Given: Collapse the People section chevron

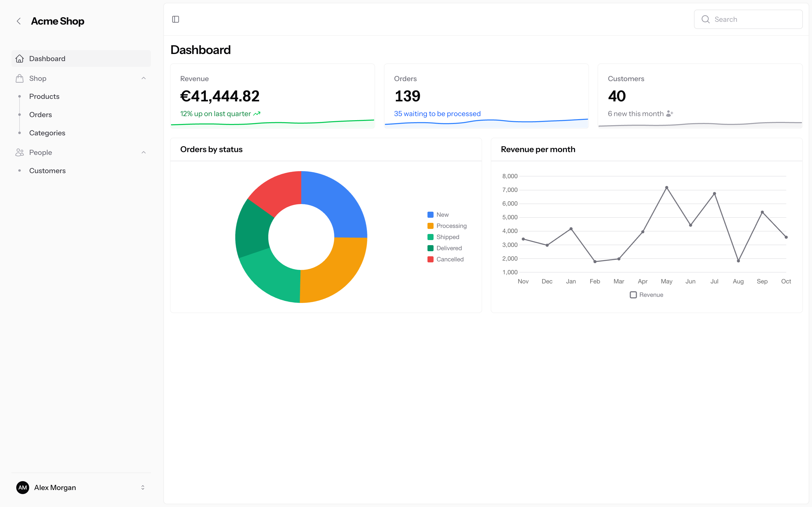Looking at the screenshot, I should point(144,153).
